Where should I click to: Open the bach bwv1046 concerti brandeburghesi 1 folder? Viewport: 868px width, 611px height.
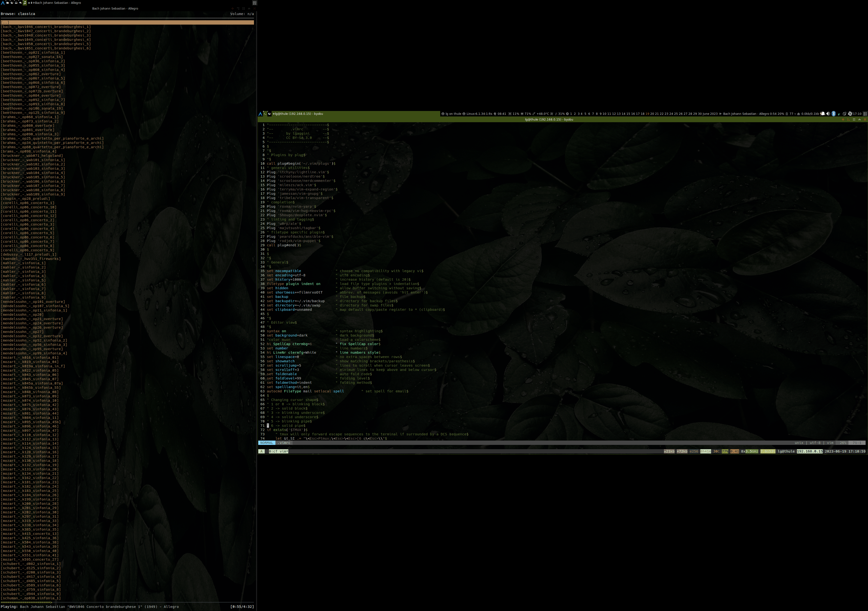[x=45, y=27]
